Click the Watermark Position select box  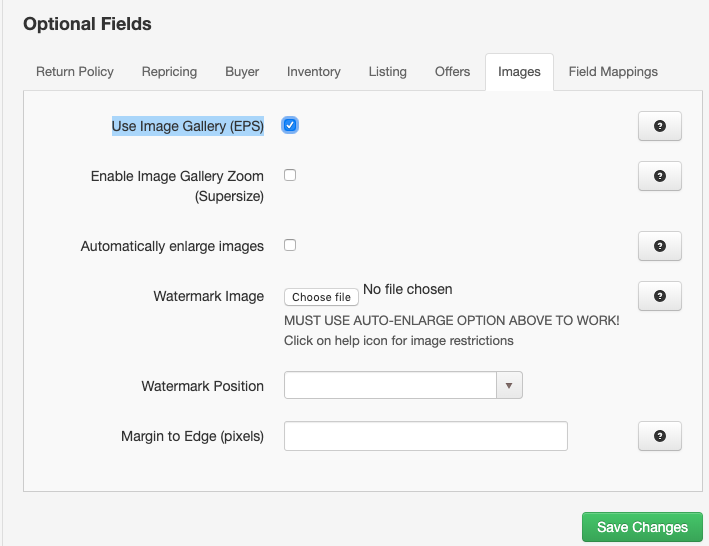coord(391,386)
